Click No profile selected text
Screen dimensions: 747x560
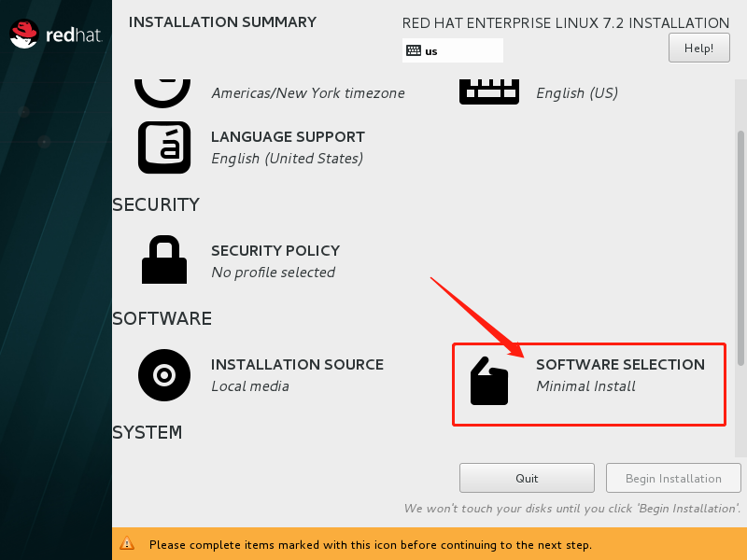(x=273, y=273)
